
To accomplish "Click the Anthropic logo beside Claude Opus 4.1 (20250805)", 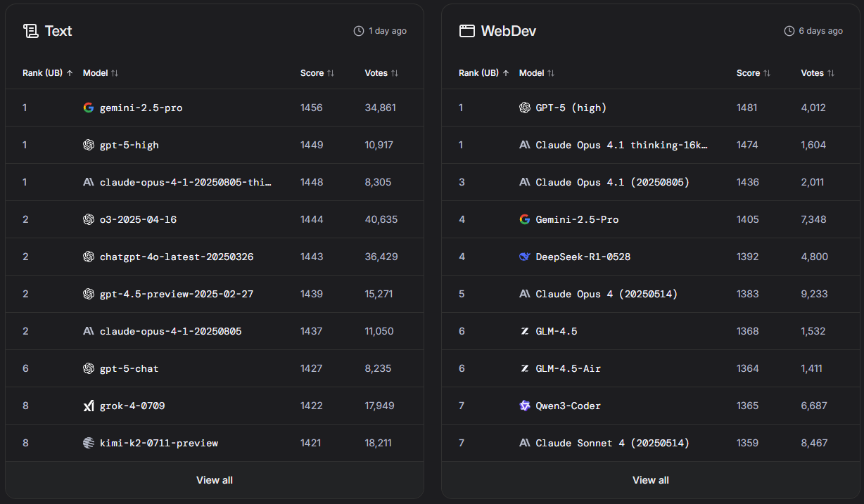I will [525, 182].
